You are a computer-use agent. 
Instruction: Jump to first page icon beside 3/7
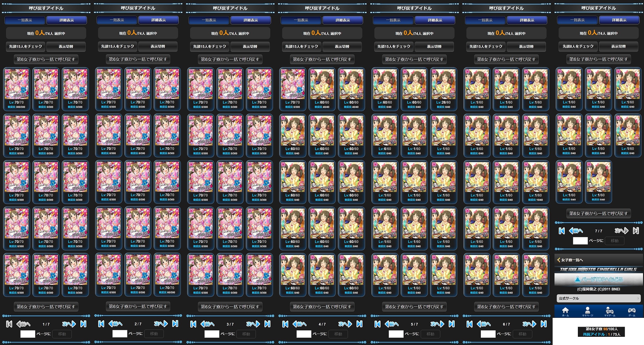[x=193, y=324]
